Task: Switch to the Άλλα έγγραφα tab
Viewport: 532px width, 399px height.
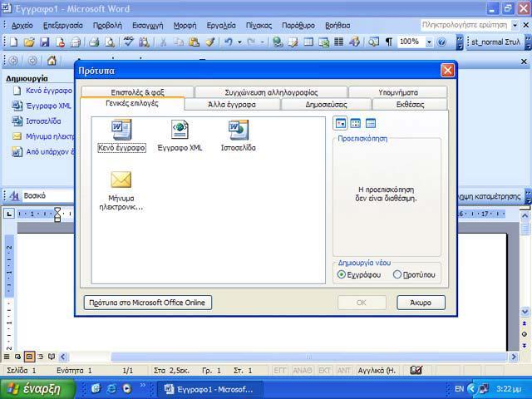Action: [232, 105]
